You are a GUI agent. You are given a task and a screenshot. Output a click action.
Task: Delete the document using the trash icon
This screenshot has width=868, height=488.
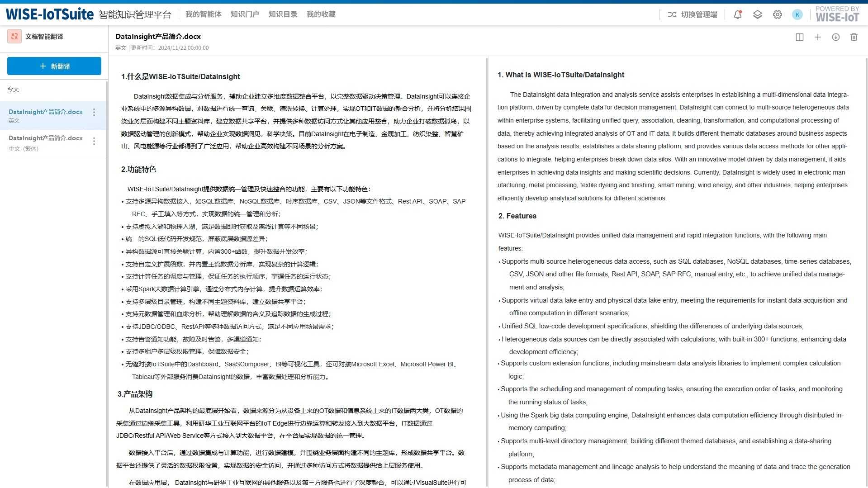click(854, 37)
